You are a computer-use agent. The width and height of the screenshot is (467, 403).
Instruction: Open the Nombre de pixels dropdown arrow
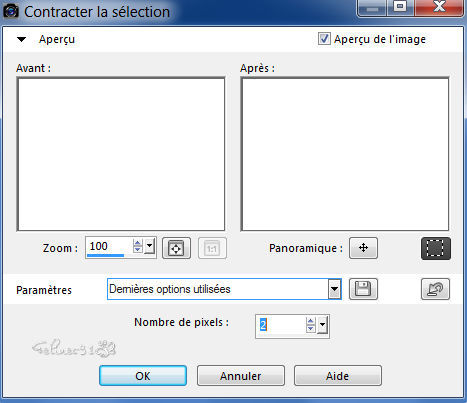click(322, 325)
